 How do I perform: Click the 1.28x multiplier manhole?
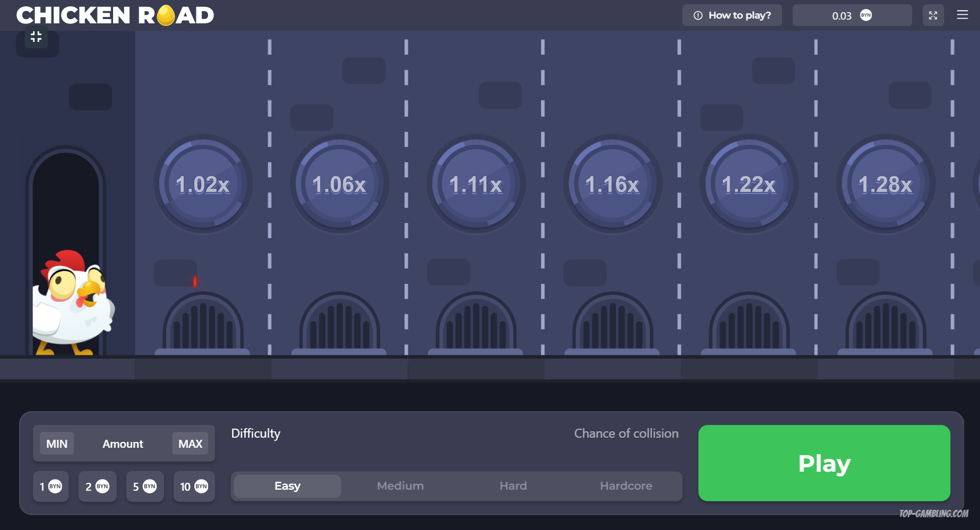tap(885, 184)
